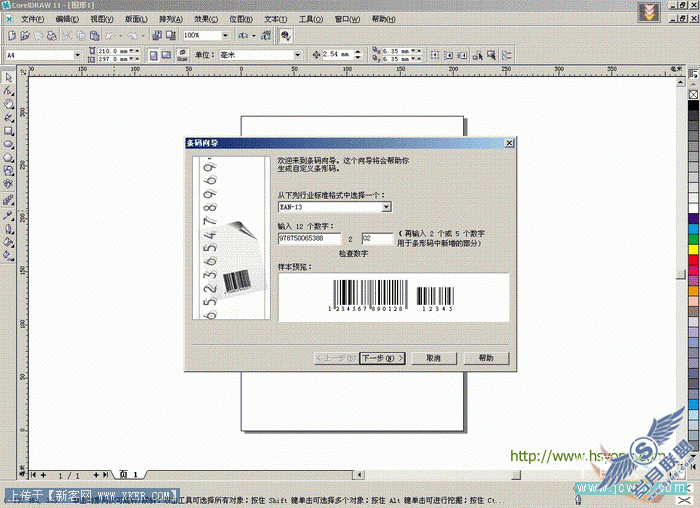
Task: Click the New document icon
Action: pyautogui.click(x=12, y=35)
